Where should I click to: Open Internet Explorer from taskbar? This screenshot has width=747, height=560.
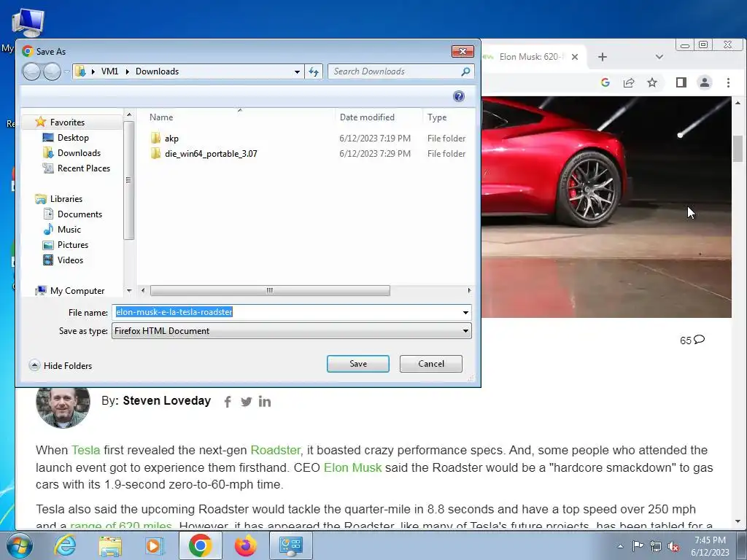pos(65,545)
